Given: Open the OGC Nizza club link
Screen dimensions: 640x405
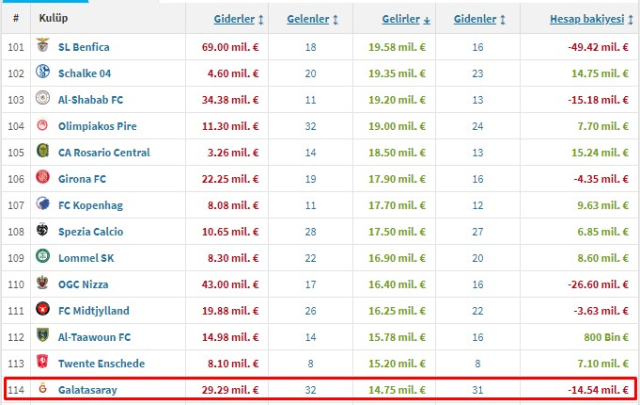Looking at the screenshot, I should point(83,285).
